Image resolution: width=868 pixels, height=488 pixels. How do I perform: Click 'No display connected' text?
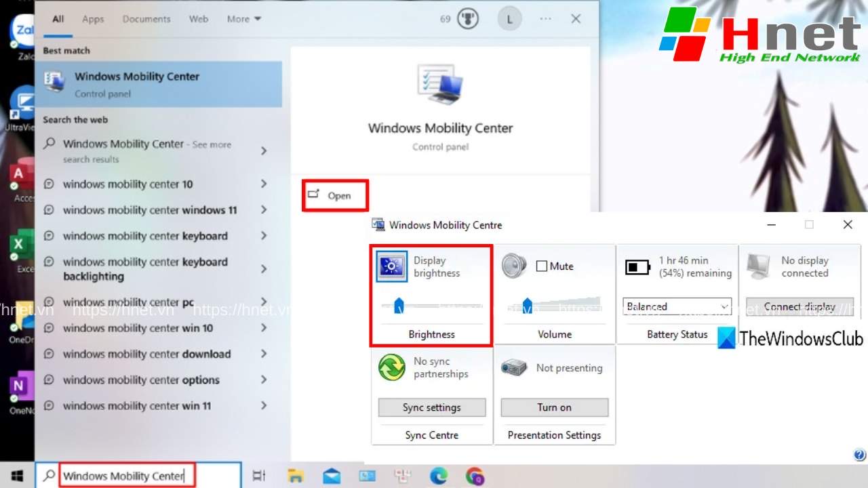[805, 267]
